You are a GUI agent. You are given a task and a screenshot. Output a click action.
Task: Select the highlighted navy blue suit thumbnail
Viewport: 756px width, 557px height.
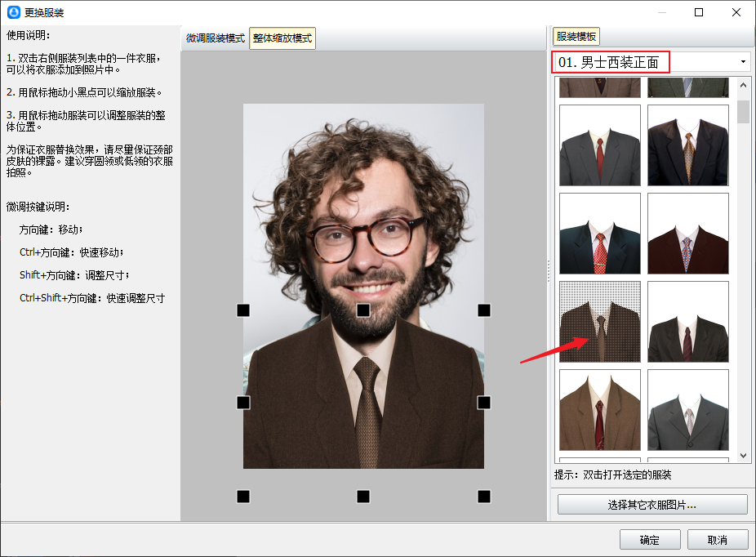click(x=600, y=322)
